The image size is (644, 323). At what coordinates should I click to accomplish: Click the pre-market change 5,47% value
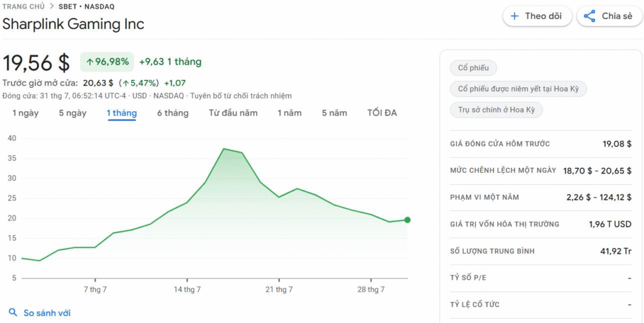[x=140, y=83]
